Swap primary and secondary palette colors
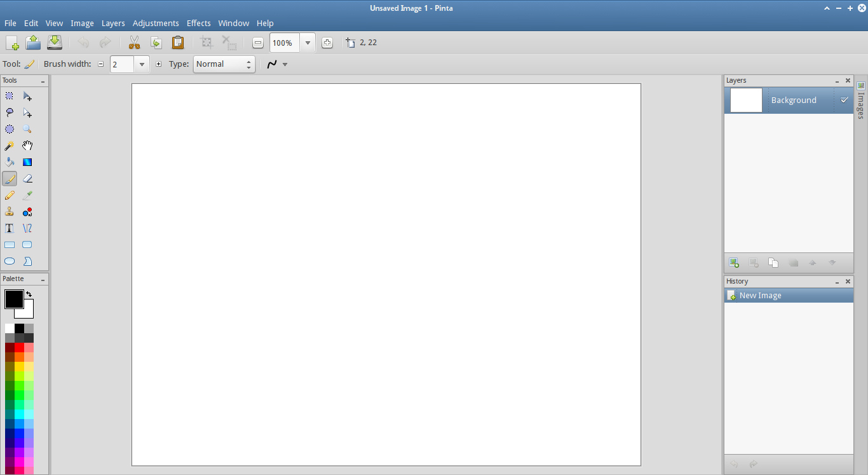 29,294
